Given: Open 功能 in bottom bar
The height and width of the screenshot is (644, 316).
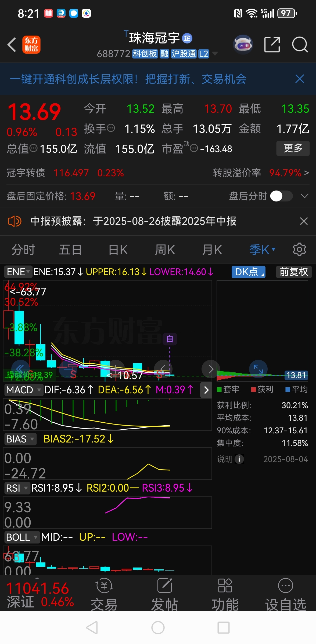Looking at the screenshot, I should (225, 595).
